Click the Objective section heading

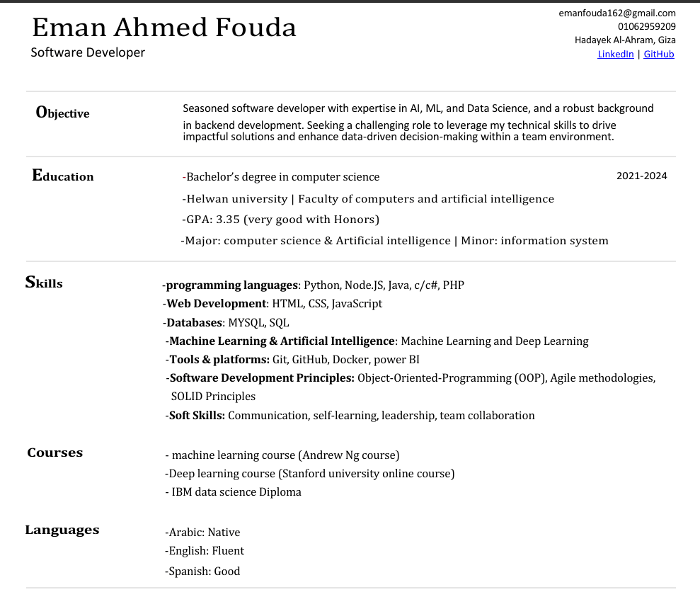[63, 113]
